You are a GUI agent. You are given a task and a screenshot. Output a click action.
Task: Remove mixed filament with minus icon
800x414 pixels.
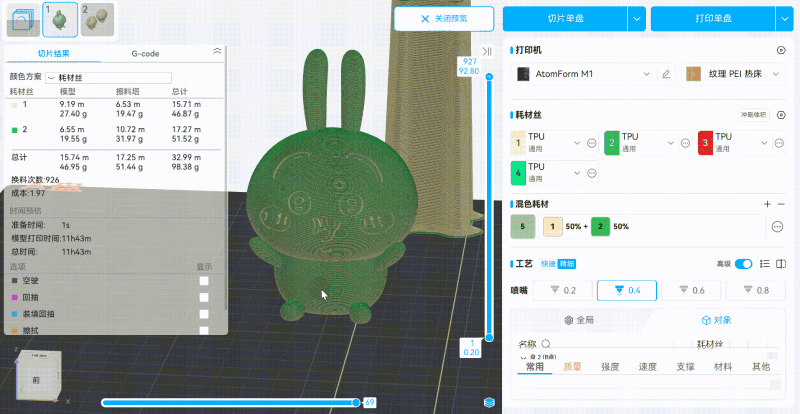781,204
